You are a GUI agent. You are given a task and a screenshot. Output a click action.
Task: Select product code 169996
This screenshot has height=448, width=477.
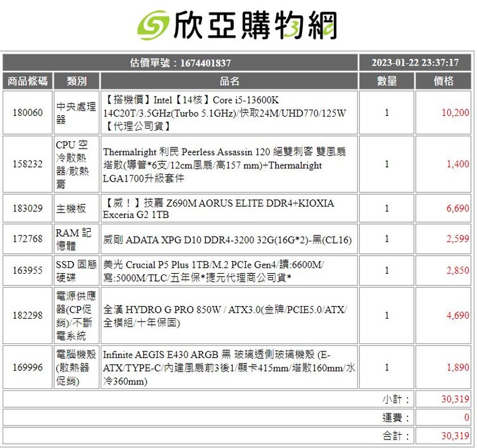coord(27,367)
